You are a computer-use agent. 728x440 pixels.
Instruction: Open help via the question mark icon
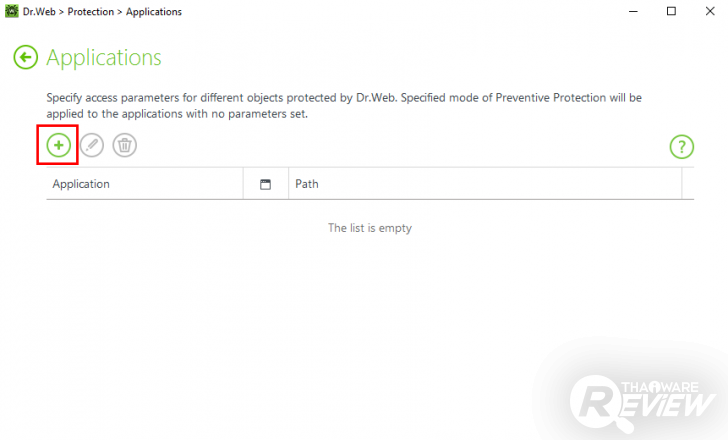[x=681, y=147]
